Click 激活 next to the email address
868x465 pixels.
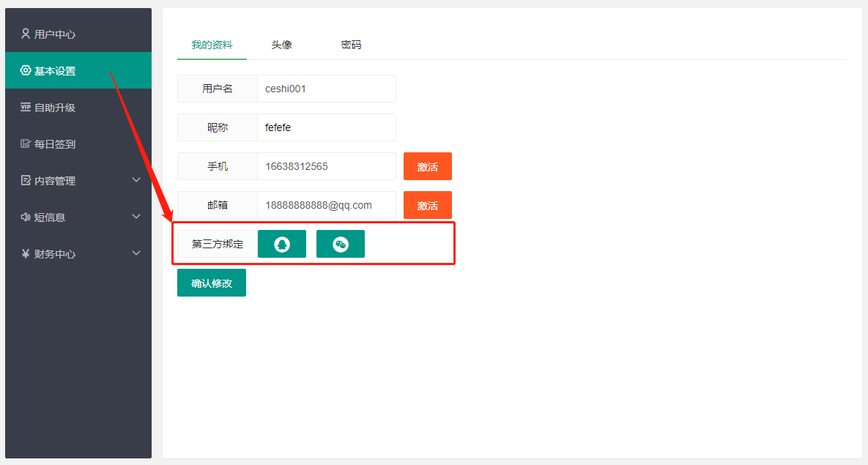tap(427, 205)
